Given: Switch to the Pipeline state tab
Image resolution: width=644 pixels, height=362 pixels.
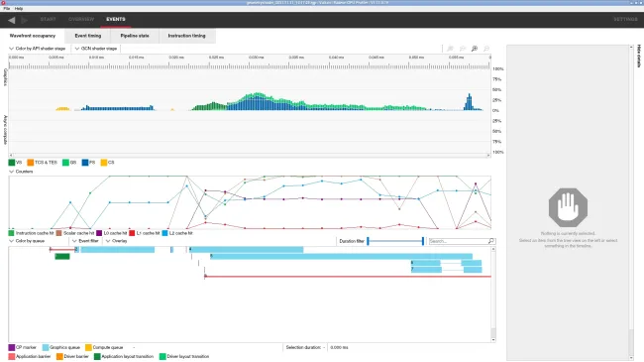Looking at the screenshot, I should 135,36.
